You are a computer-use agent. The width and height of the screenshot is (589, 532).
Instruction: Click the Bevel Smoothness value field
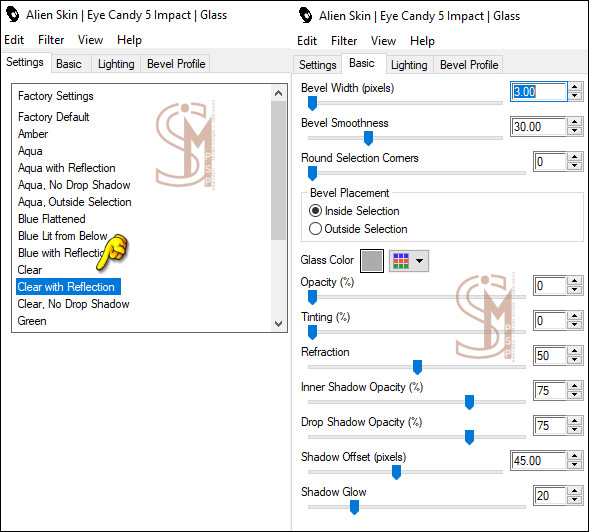pyautogui.click(x=538, y=127)
